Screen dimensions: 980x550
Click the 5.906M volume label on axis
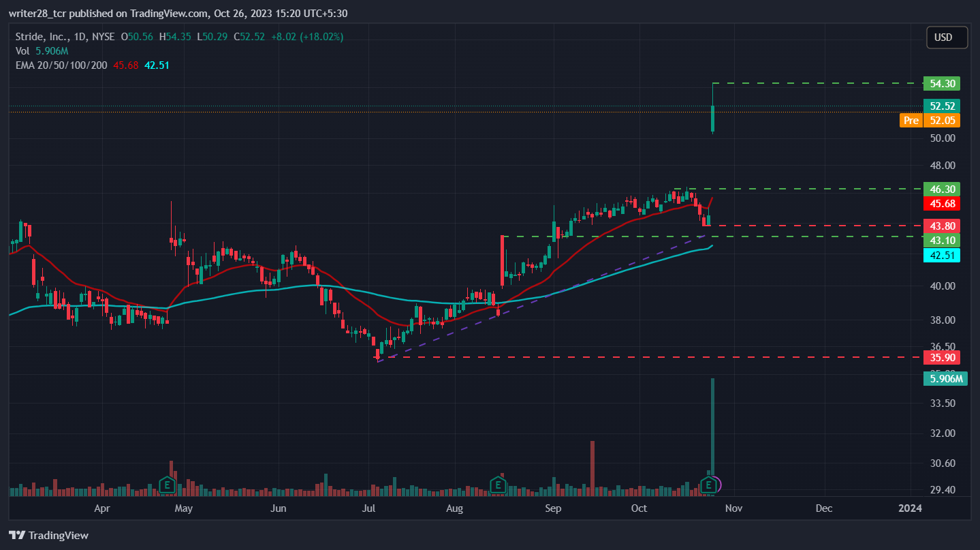[945, 378]
